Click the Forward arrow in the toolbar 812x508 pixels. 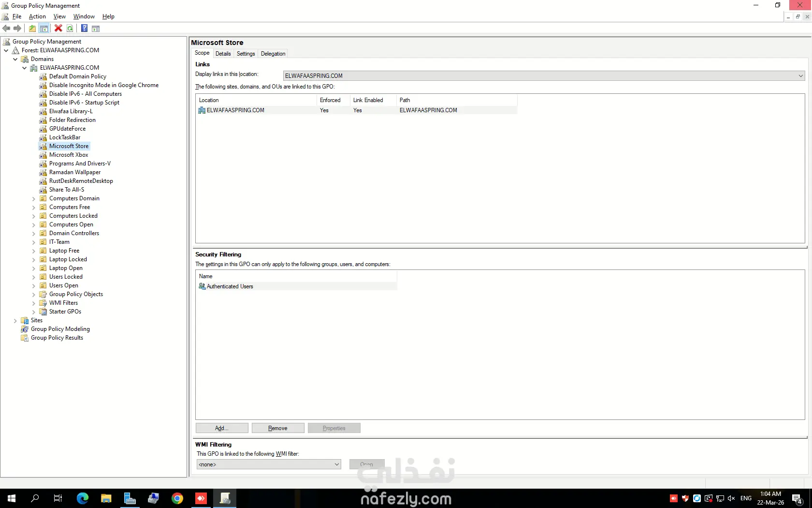tap(17, 29)
